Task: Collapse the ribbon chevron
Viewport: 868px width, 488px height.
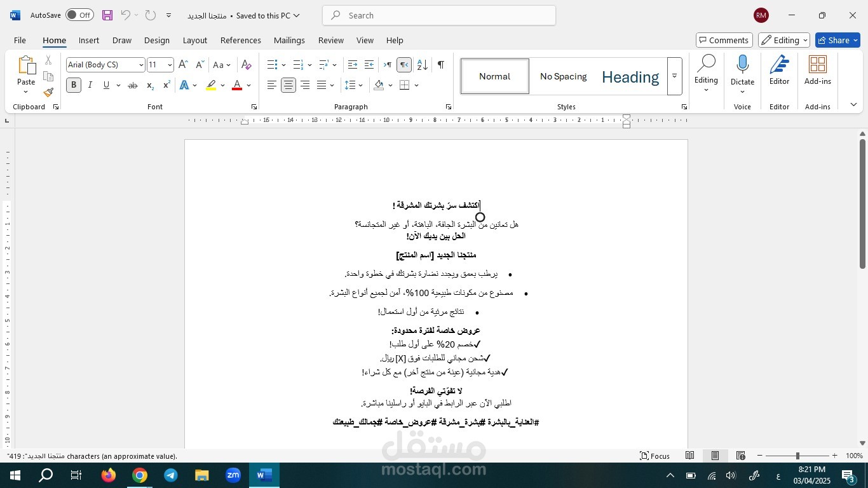Action: [x=853, y=105]
